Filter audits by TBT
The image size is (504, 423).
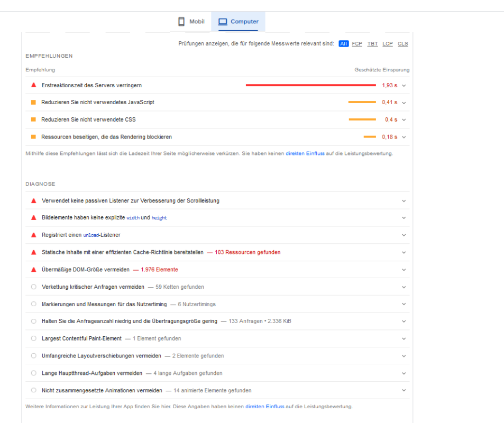tap(372, 44)
